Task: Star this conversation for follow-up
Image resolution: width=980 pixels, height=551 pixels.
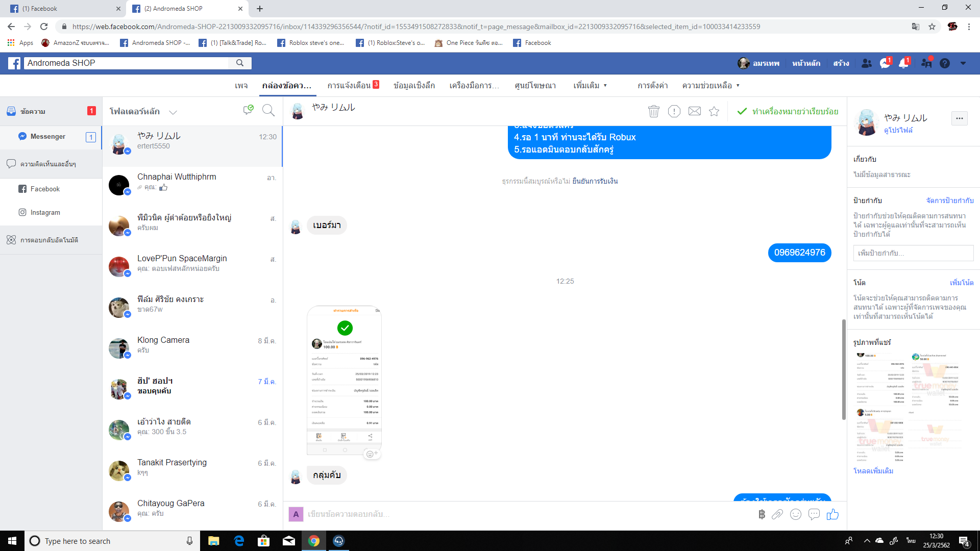Action: click(714, 111)
